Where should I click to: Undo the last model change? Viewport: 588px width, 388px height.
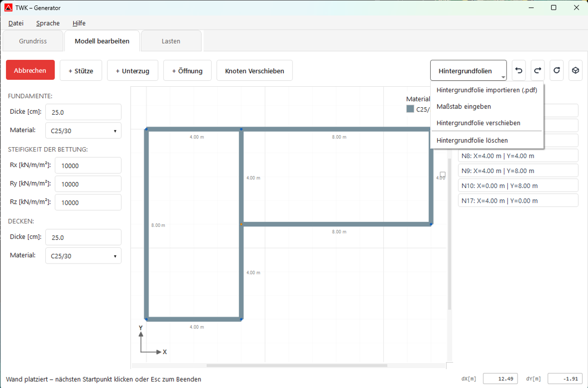[x=518, y=70]
